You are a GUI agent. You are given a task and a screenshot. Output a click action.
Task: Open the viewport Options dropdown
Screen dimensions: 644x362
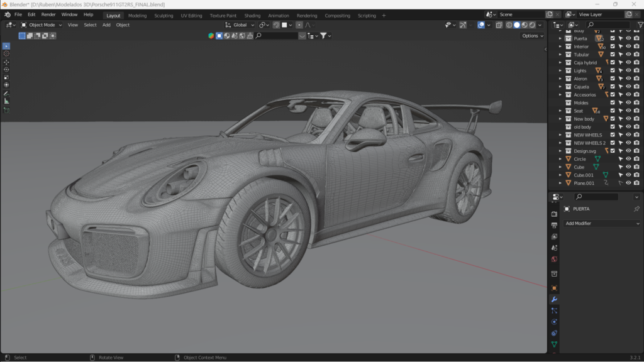tap(533, 36)
